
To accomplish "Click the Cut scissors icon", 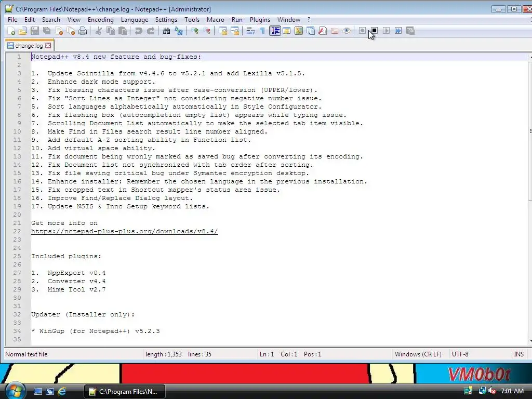I will pos(98,31).
